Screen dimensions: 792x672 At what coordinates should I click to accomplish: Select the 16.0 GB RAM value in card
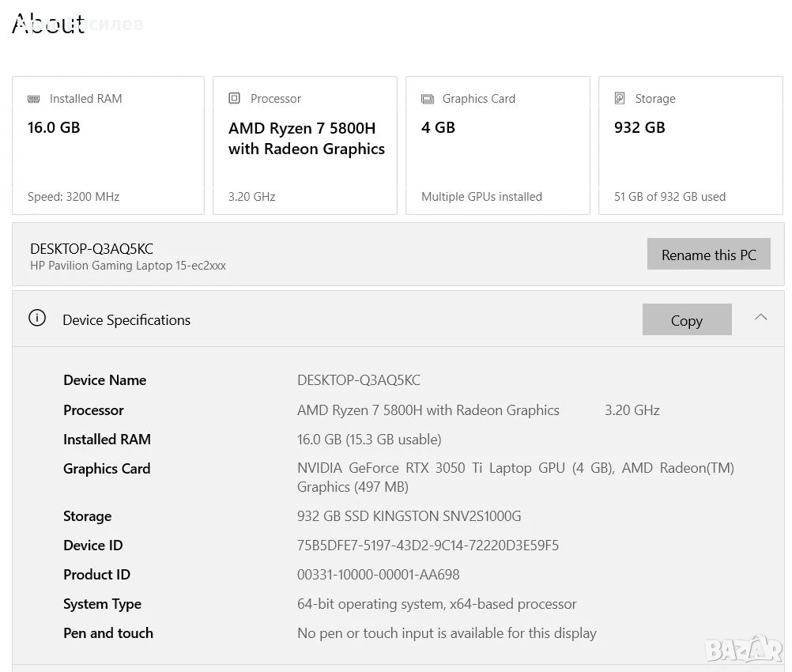click(54, 127)
